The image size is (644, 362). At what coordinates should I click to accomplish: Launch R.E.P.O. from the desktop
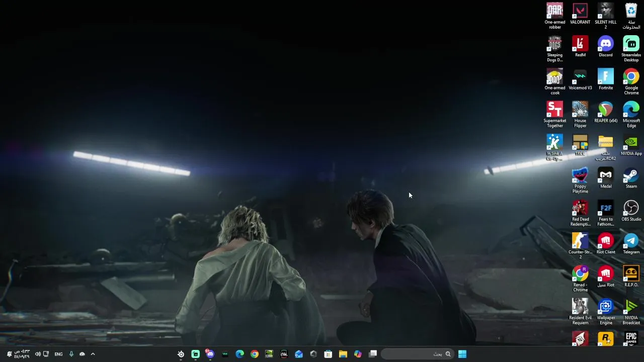[x=631, y=277]
